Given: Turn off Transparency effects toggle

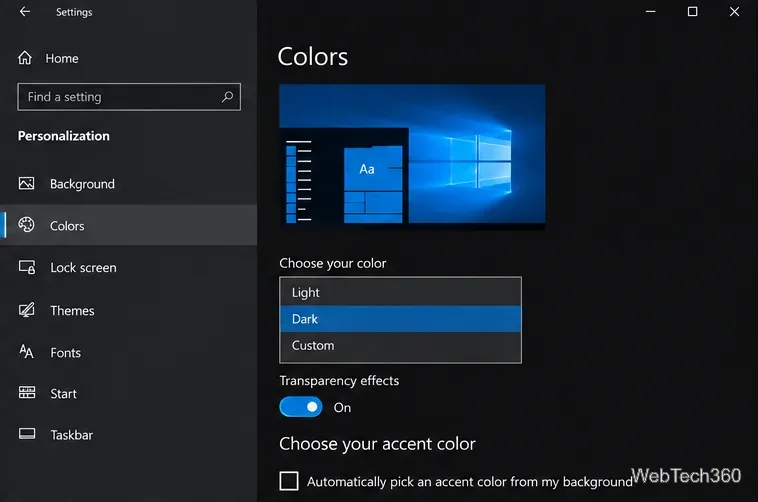Looking at the screenshot, I should (301, 407).
